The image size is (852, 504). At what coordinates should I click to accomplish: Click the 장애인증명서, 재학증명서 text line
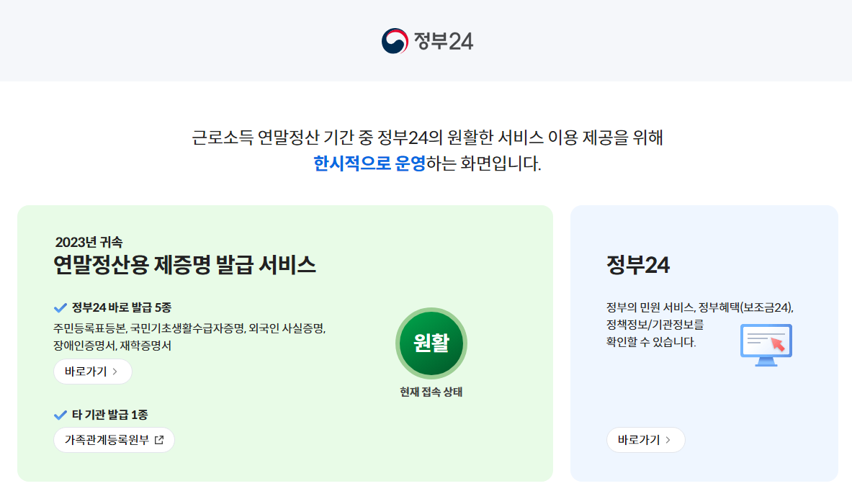click(112, 346)
